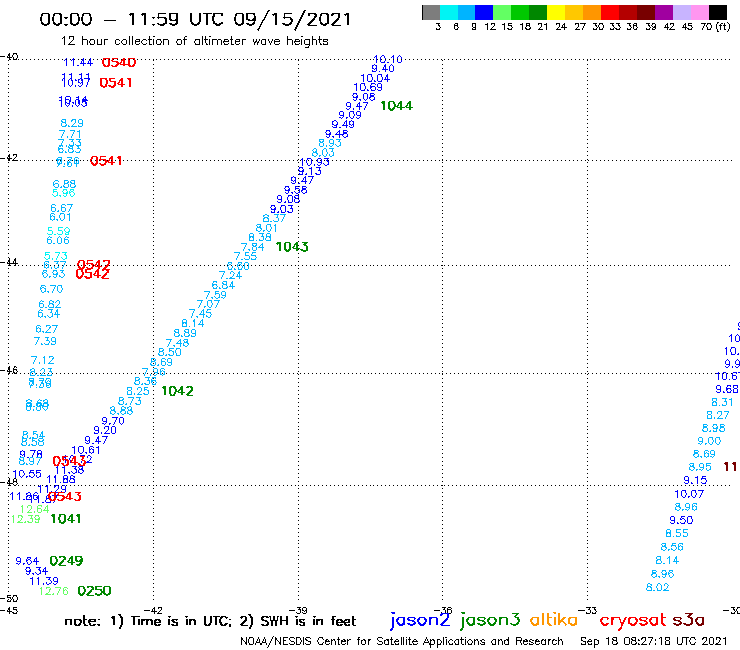Click the bright red 33 ft legend swatch
Image resolution: width=740 pixels, height=650 pixels.
pos(610,12)
